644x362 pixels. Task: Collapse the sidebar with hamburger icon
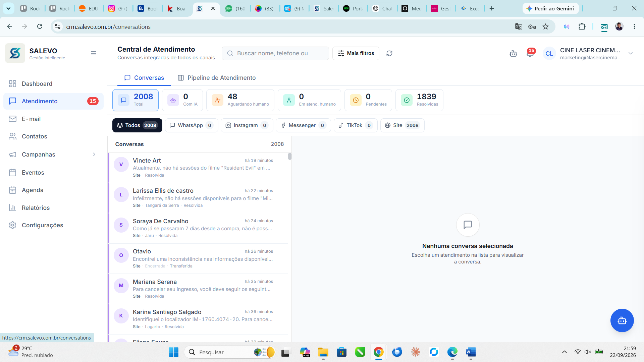[94, 53]
